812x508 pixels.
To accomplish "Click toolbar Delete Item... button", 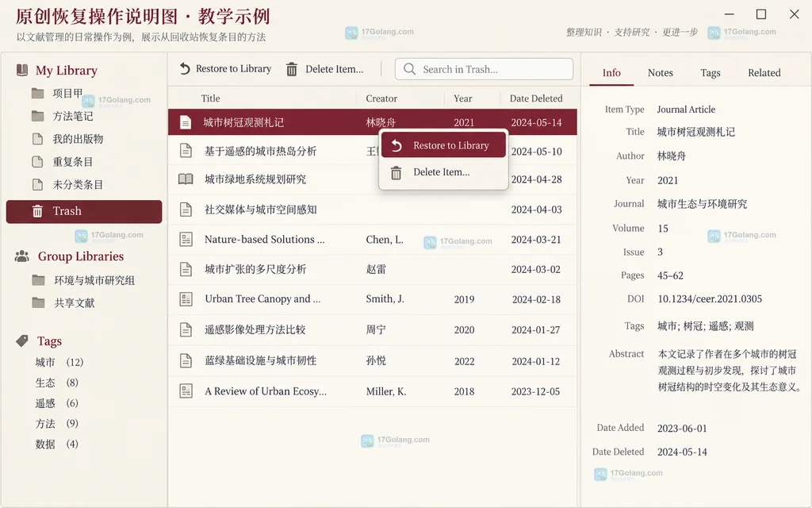I will [x=324, y=69].
